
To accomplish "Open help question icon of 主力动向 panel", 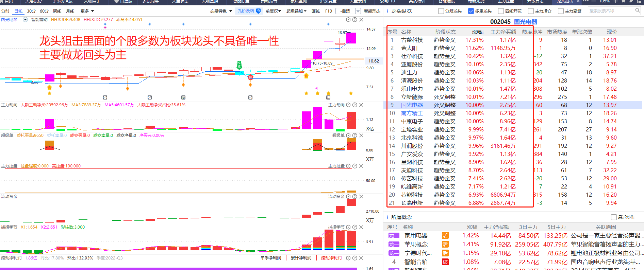I will click(x=354, y=105).
